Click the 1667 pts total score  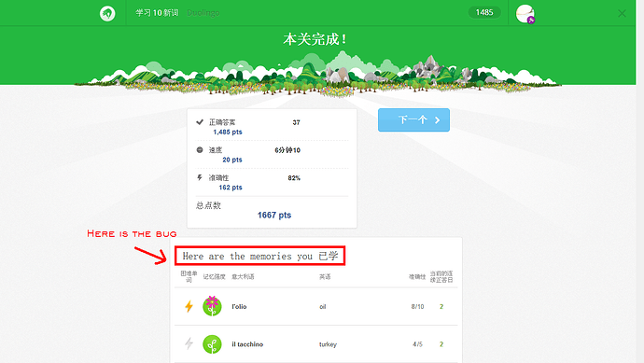pos(274,216)
